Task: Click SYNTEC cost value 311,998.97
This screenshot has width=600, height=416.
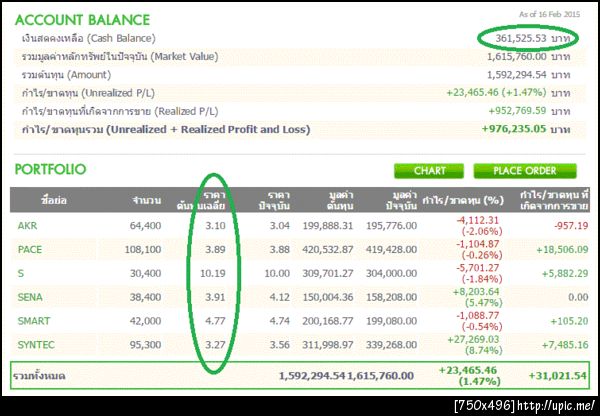Action: 328,344
